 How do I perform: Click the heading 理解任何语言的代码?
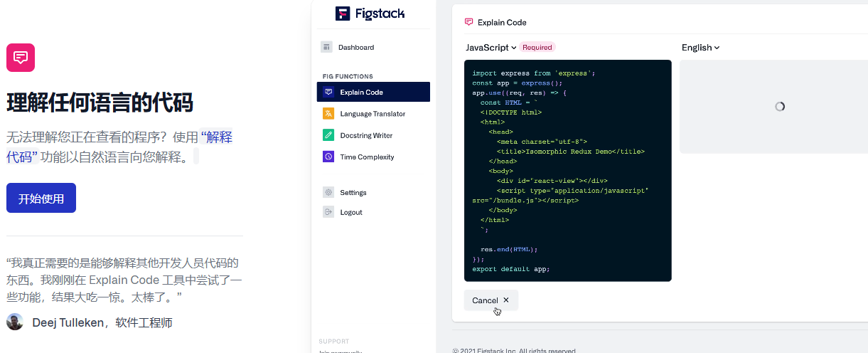coord(100,102)
